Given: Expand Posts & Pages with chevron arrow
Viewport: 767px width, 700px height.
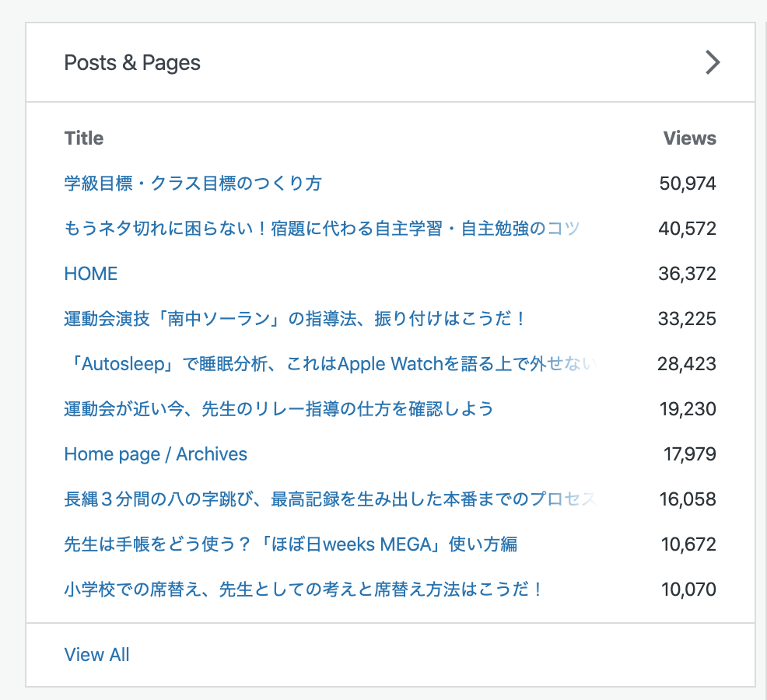Looking at the screenshot, I should 713,62.
